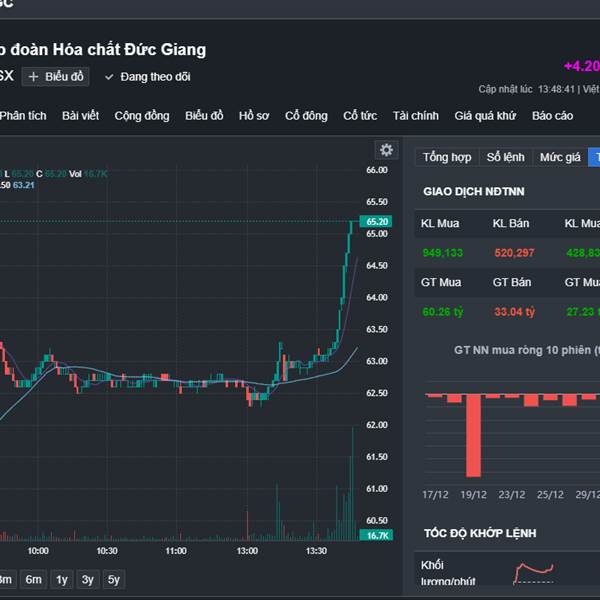Open the Tài chính tab
The image size is (600, 600).
pos(416,116)
